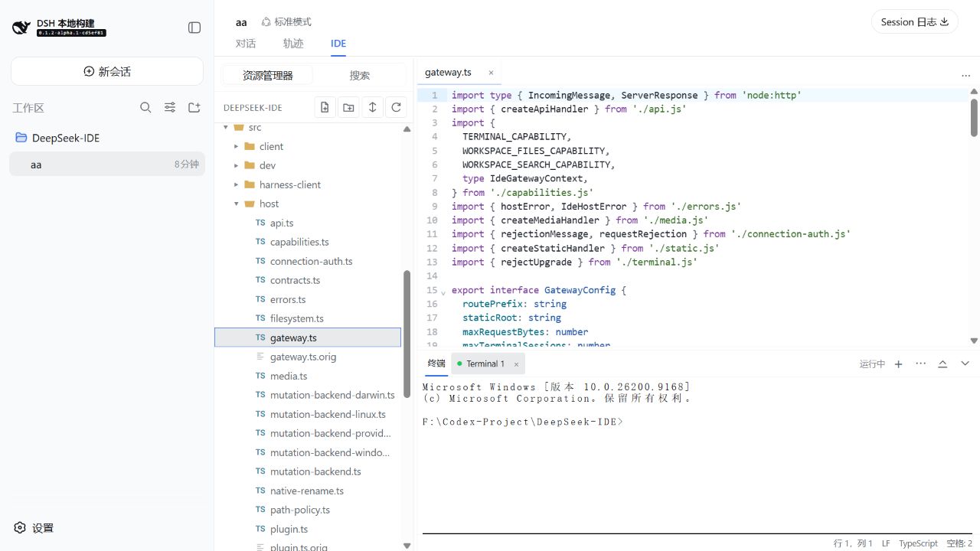Open terminal panel more options
This screenshot has width=980, height=551.
(920, 364)
